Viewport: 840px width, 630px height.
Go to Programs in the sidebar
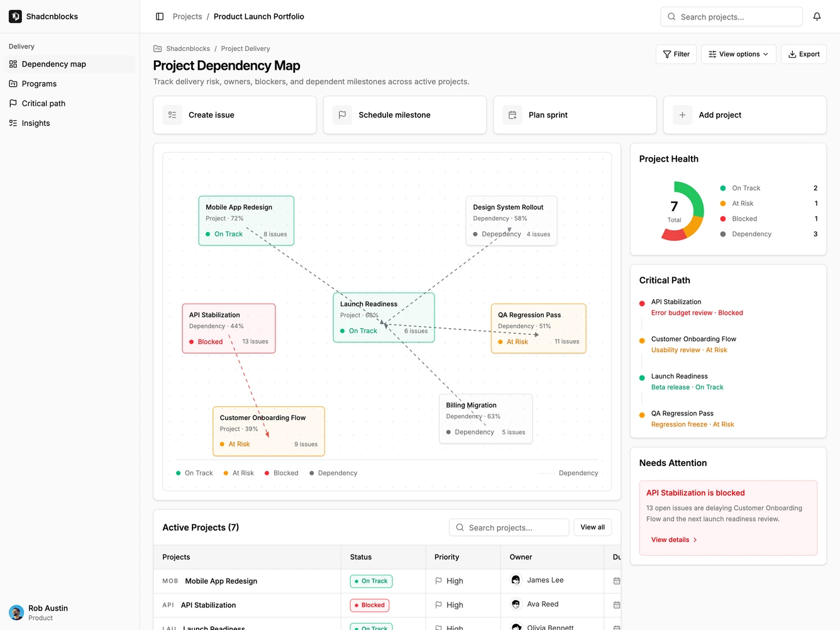(70, 84)
